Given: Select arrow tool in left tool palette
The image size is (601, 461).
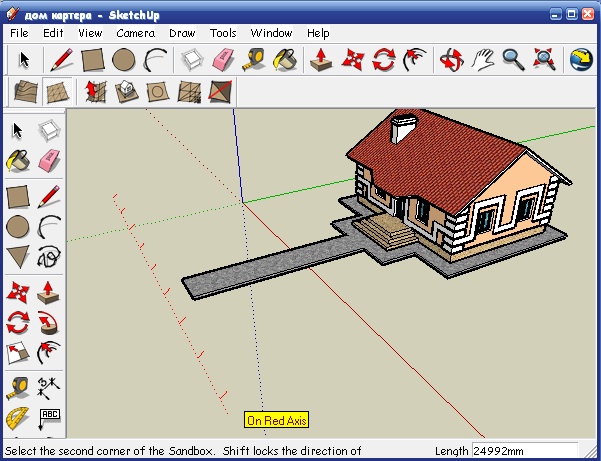Looking at the screenshot, I should click(x=17, y=130).
